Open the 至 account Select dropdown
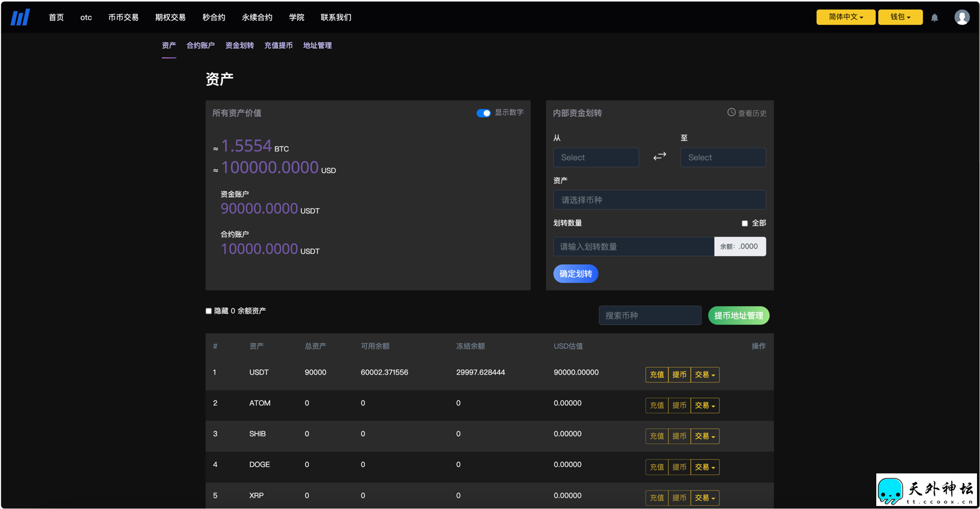Screen dimensions: 980x509 pyautogui.click(x=723, y=157)
